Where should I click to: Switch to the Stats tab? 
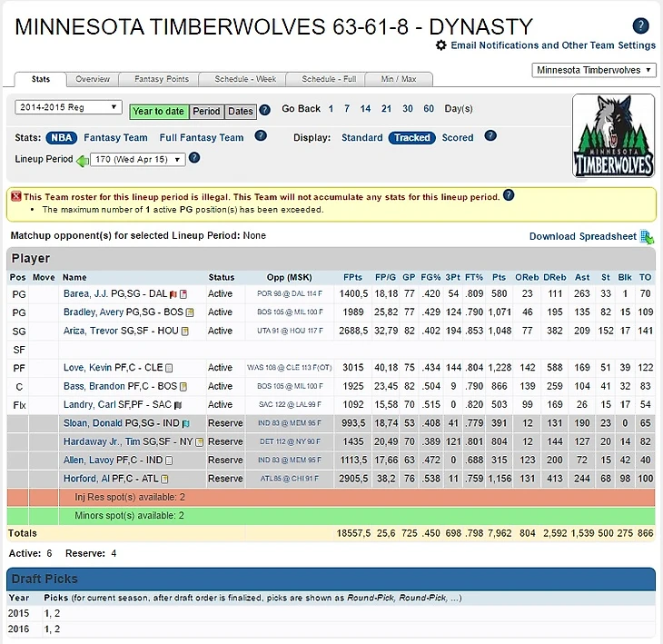click(41, 79)
